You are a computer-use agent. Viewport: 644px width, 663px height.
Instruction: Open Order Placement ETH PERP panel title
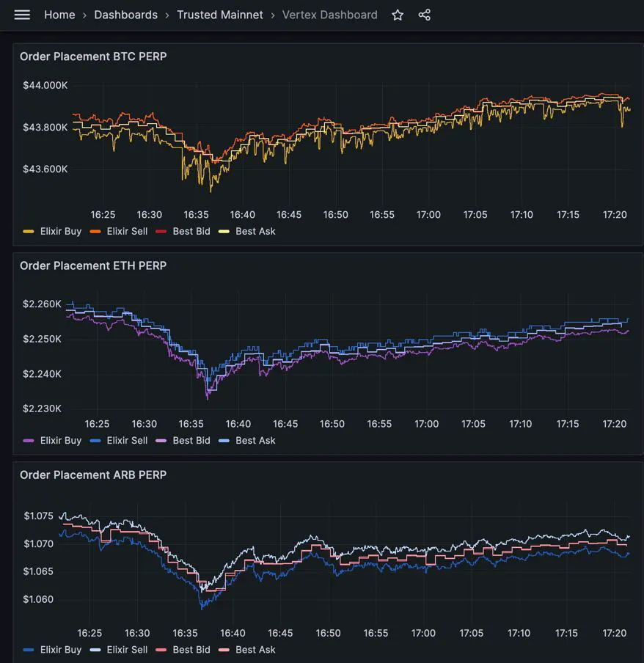(x=93, y=265)
